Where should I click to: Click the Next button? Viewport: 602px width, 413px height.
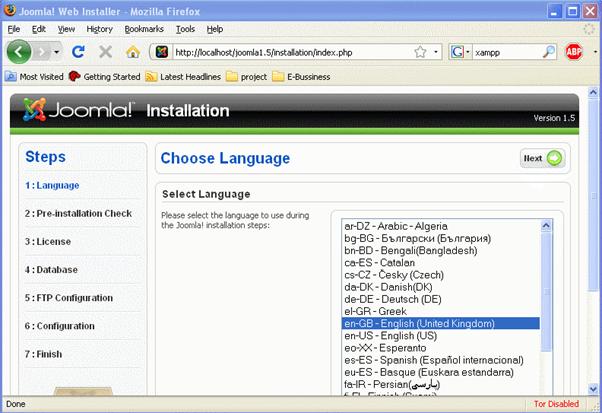(542, 158)
